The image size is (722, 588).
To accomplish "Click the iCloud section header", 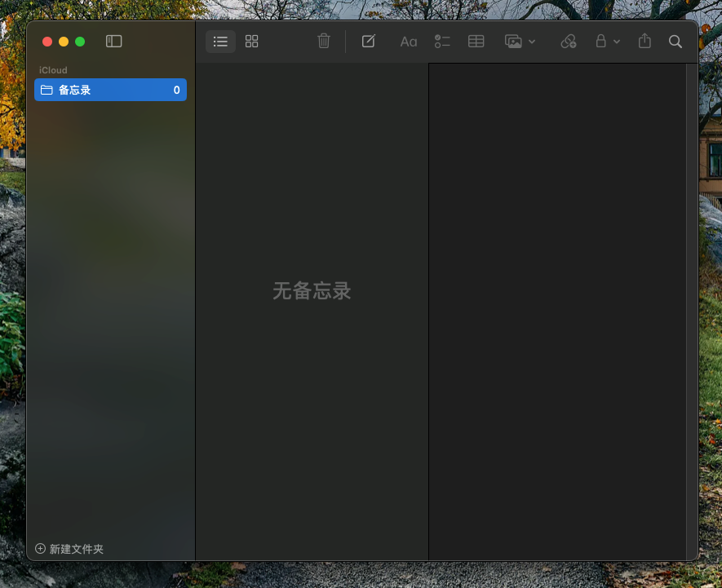I will tap(53, 70).
